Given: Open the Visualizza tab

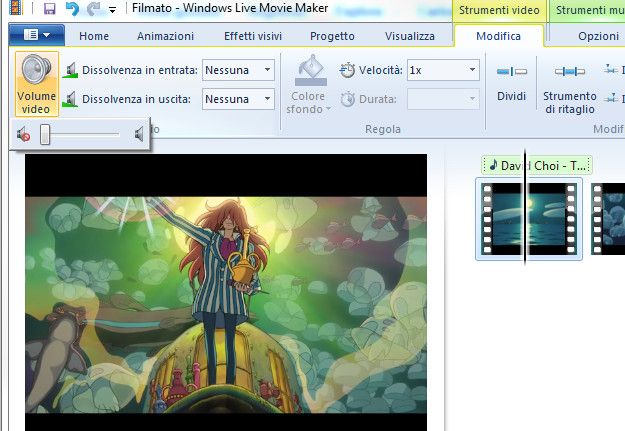Looking at the screenshot, I should tap(410, 36).
